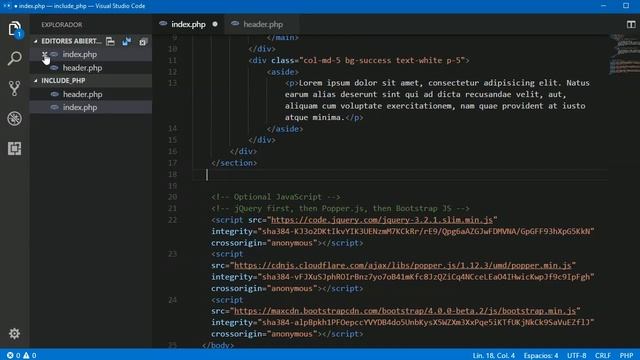The height and width of the screenshot is (360, 640).
Task: Click line number 18 in gutter
Action: coord(173,174)
